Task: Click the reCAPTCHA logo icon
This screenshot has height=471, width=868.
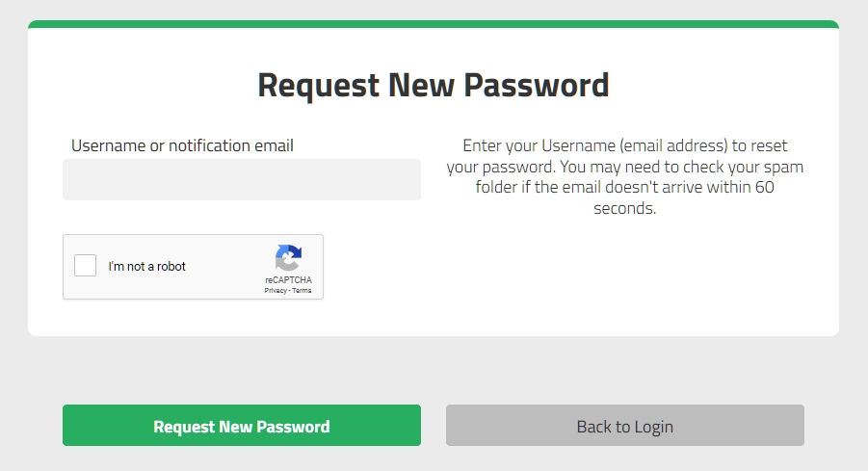Action: point(288,258)
